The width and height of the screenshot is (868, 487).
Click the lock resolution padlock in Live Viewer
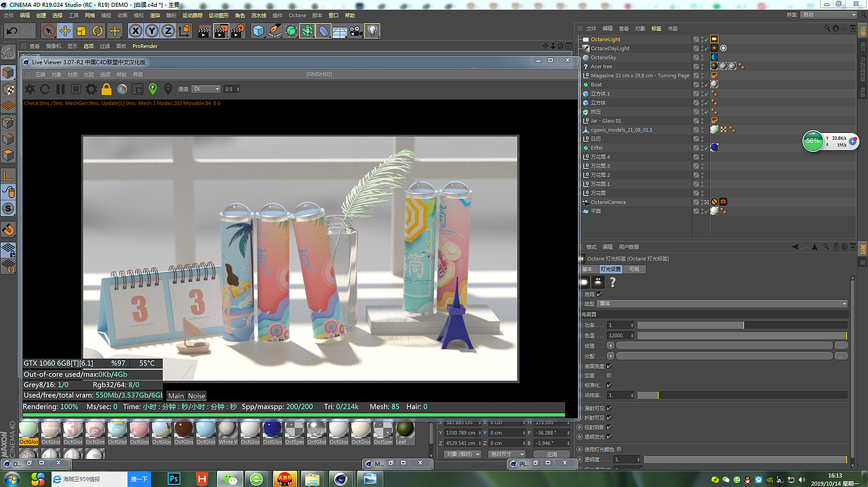point(106,89)
